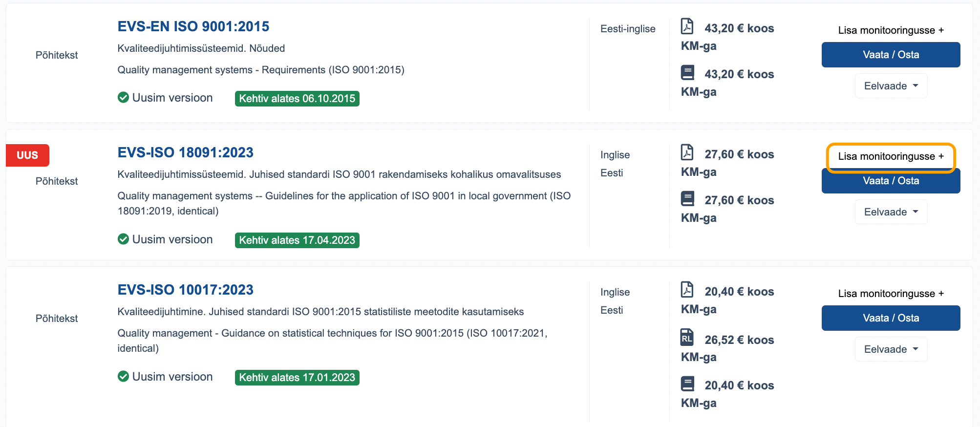
Task: Open Eelvaade dropdown for EVS-ISO 18091:2023
Action: (x=891, y=212)
